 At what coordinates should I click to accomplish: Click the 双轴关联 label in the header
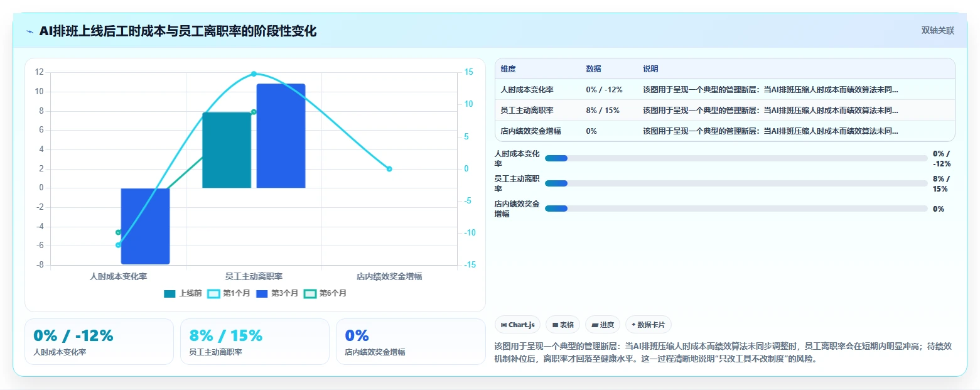tap(937, 31)
